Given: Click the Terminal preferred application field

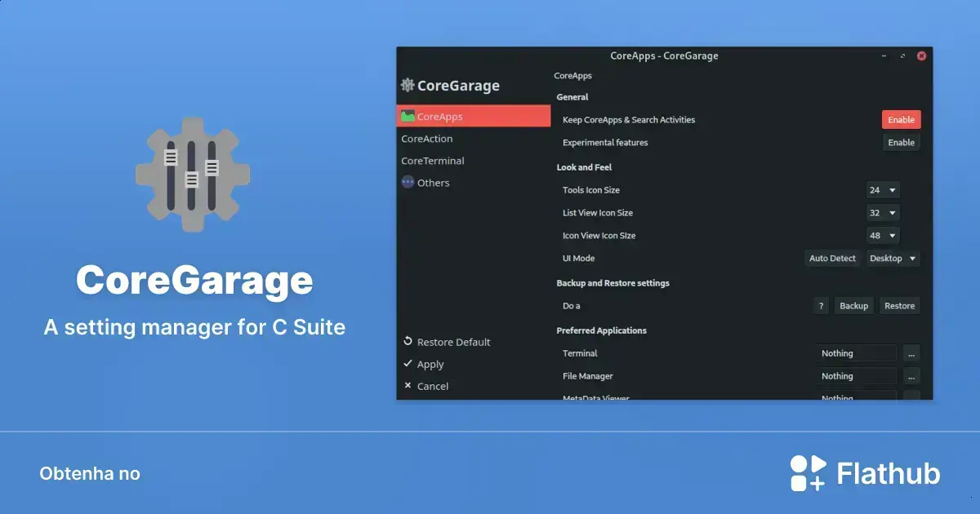Looking at the screenshot, I should 857,353.
